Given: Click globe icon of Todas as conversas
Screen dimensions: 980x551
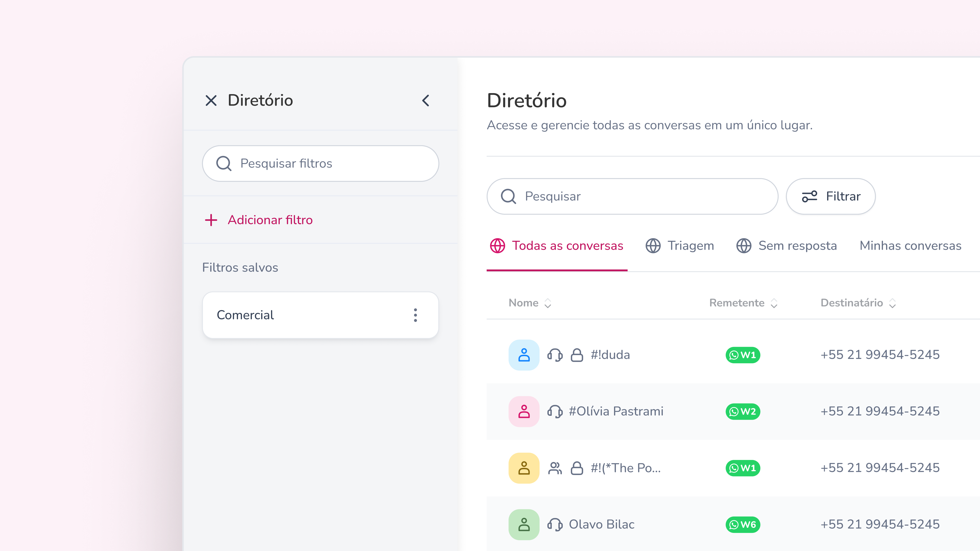Looking at the screenshot, I should tap(497, 246).
